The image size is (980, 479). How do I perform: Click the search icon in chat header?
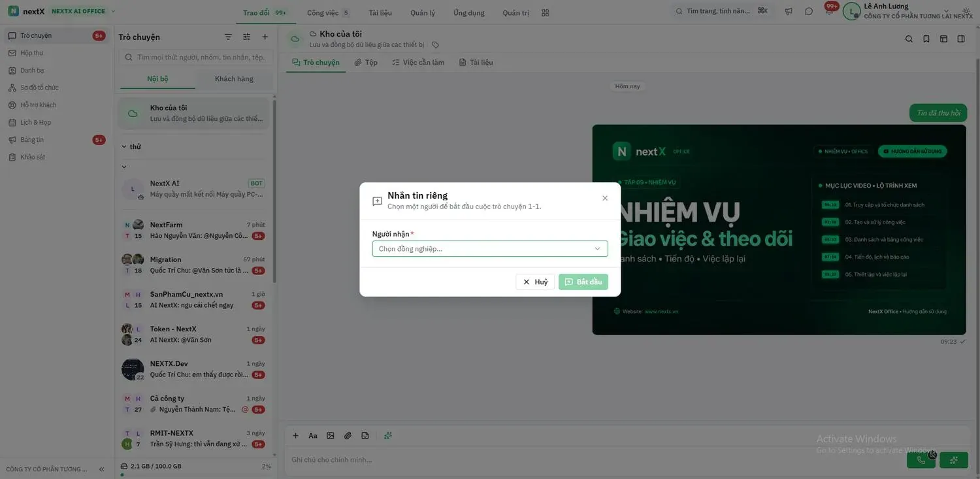[909, 39]
